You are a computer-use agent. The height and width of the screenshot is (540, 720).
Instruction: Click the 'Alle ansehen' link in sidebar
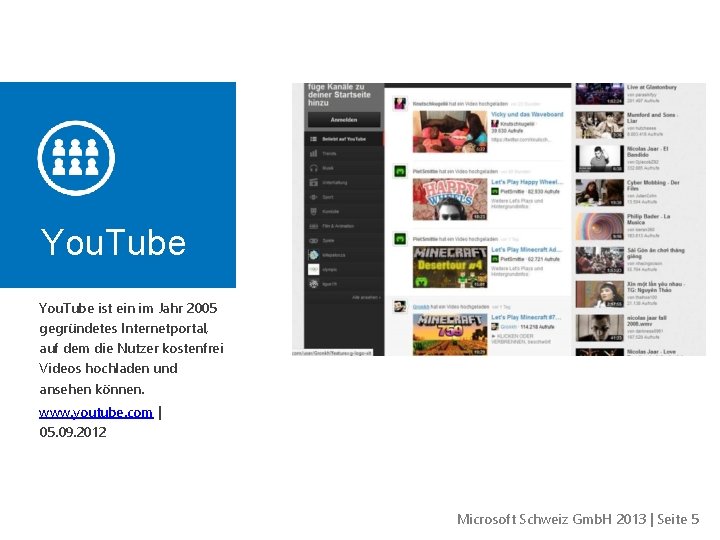pos(366,297)
